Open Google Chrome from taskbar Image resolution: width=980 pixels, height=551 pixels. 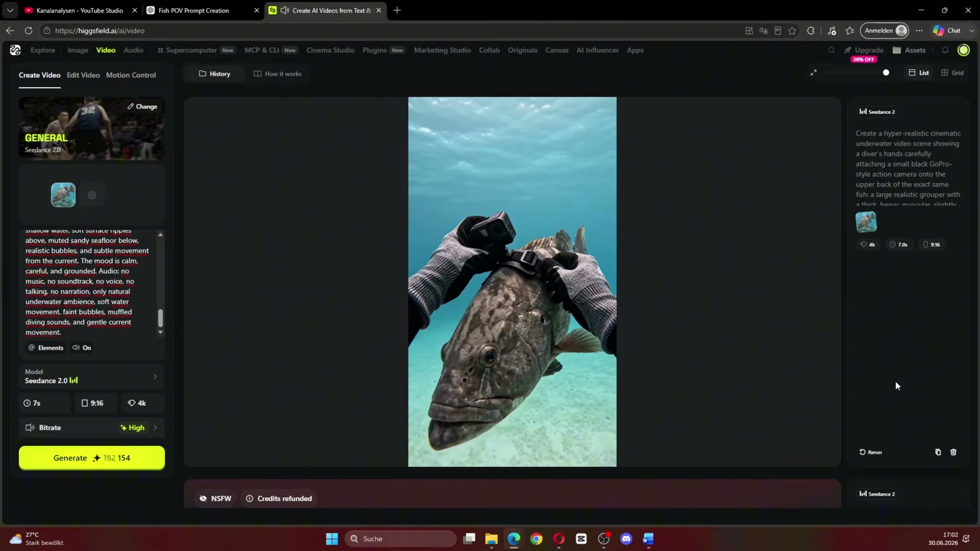pos(536,539)
